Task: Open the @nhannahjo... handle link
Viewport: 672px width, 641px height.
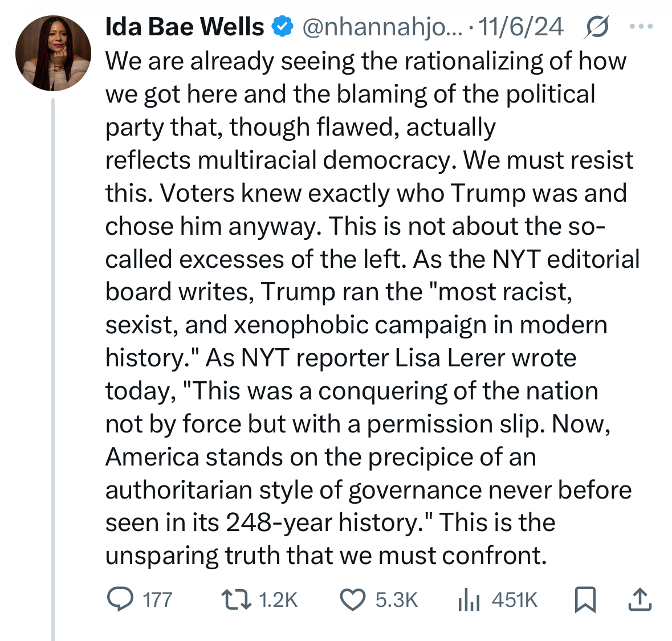Action: pyautogui.click(x=382, y=27)
